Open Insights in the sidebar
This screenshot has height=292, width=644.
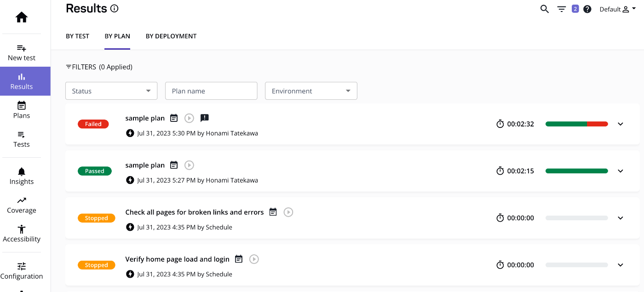(22, 176)
